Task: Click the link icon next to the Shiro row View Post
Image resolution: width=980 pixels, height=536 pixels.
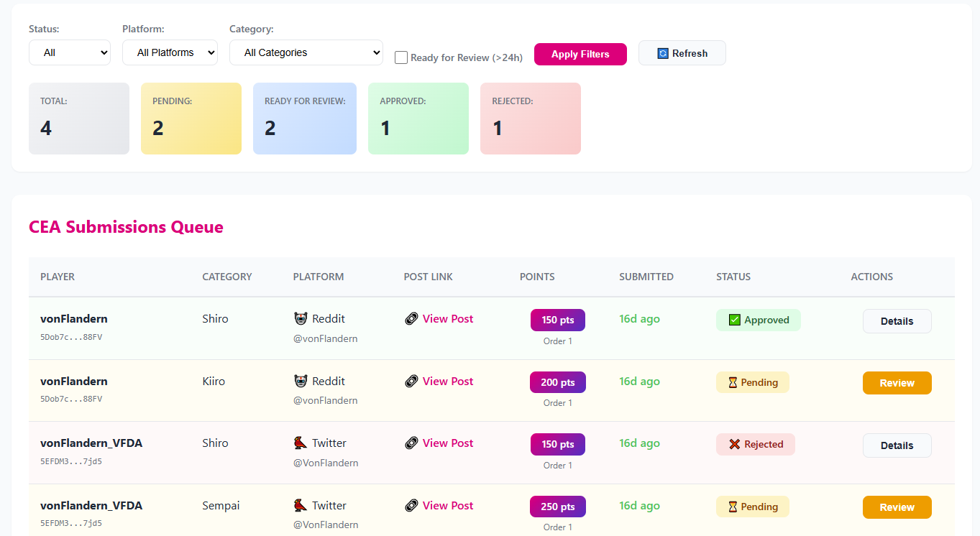Action: pos(412,318)
